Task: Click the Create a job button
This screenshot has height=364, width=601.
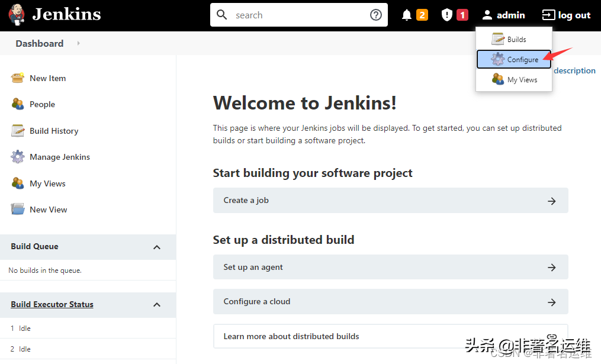Action: coord(390,201)
